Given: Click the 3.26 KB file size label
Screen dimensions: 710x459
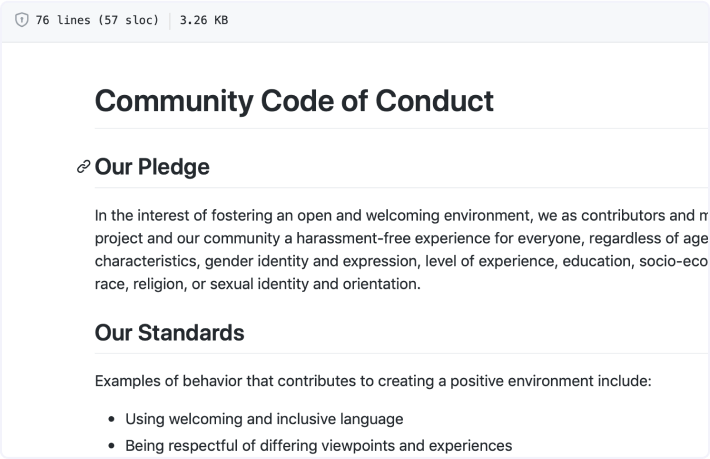Looking at the screenshot, I should pos(203,20).
